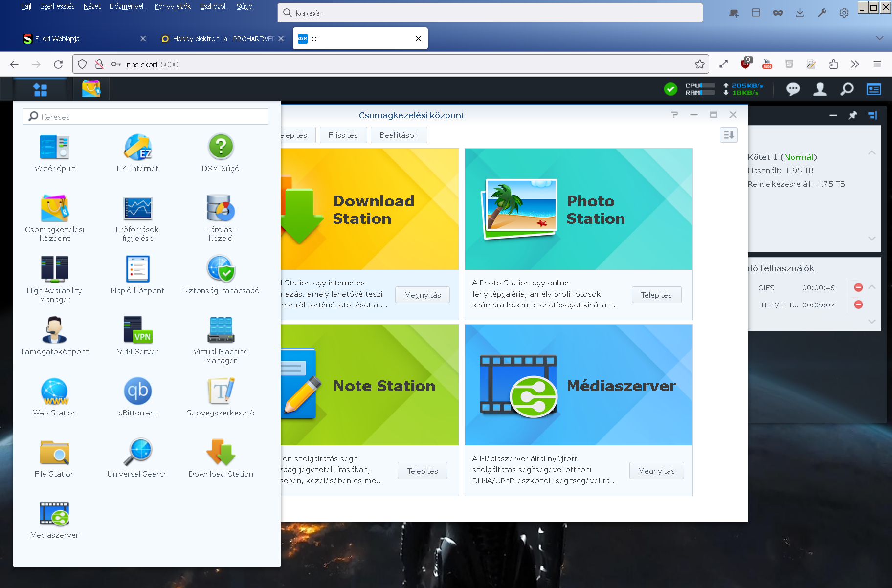
Task: Open the sort order dropdown in package center
Action: 728,135
